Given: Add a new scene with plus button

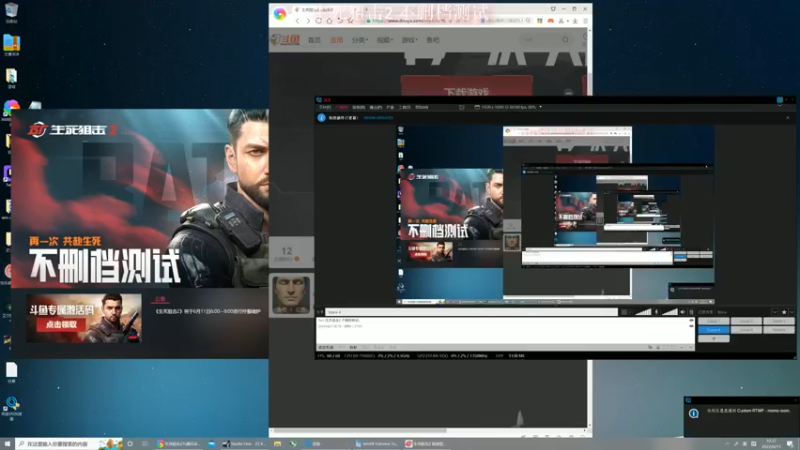Looking at the screenshot, I should 713,338.
